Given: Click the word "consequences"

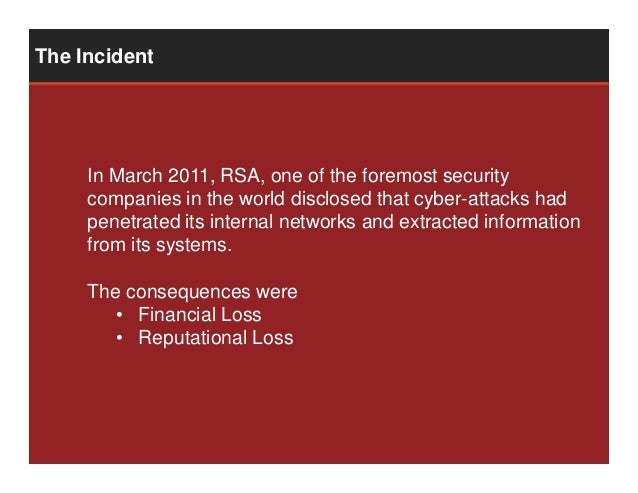Looking at the screenshot, I should tap(183, 293).
